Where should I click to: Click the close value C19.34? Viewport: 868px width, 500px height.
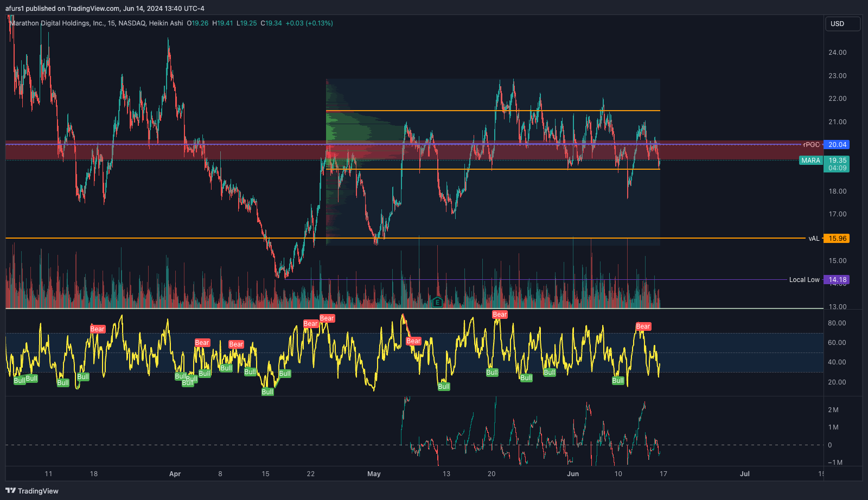(271, 23)
